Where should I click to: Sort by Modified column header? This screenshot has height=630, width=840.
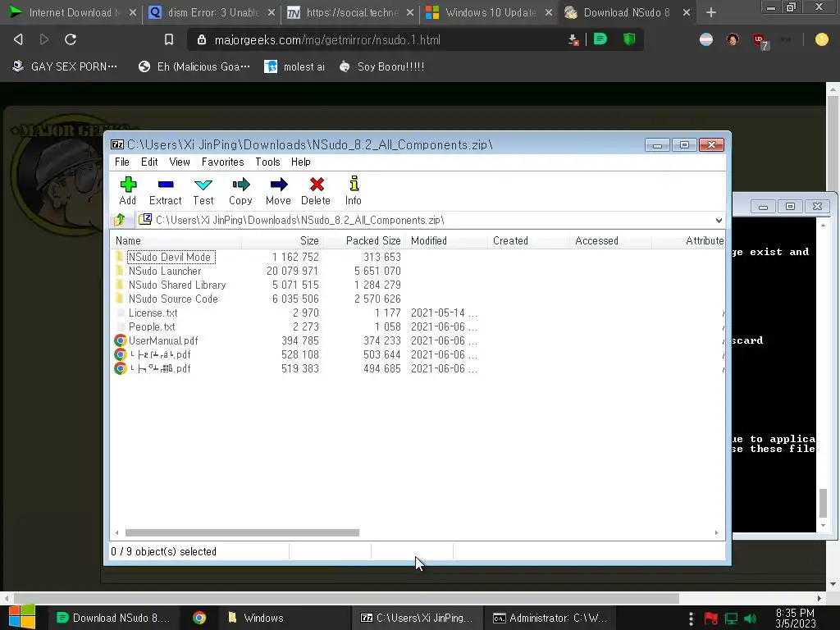point(446,240)
